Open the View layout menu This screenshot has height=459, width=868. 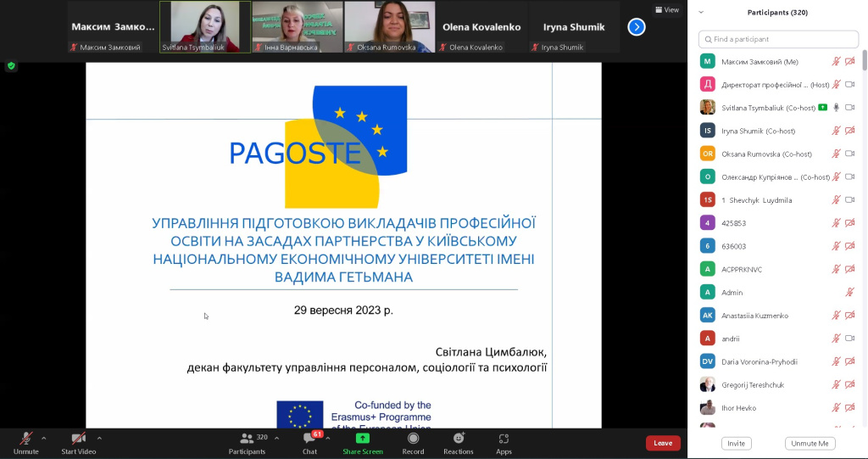pyautogui.click(x=667, y=9)
